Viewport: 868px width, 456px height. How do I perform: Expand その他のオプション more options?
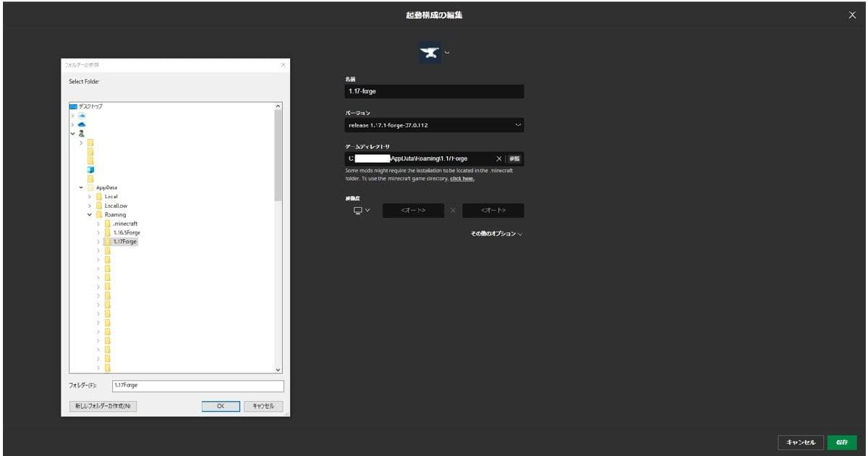[x=496, y=234]
